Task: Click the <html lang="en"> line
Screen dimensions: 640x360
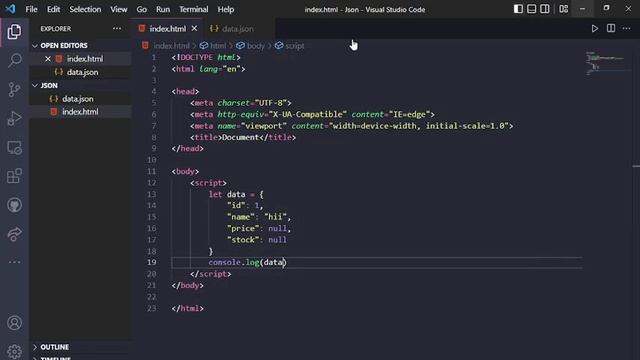Action: (x=208, y=69)
